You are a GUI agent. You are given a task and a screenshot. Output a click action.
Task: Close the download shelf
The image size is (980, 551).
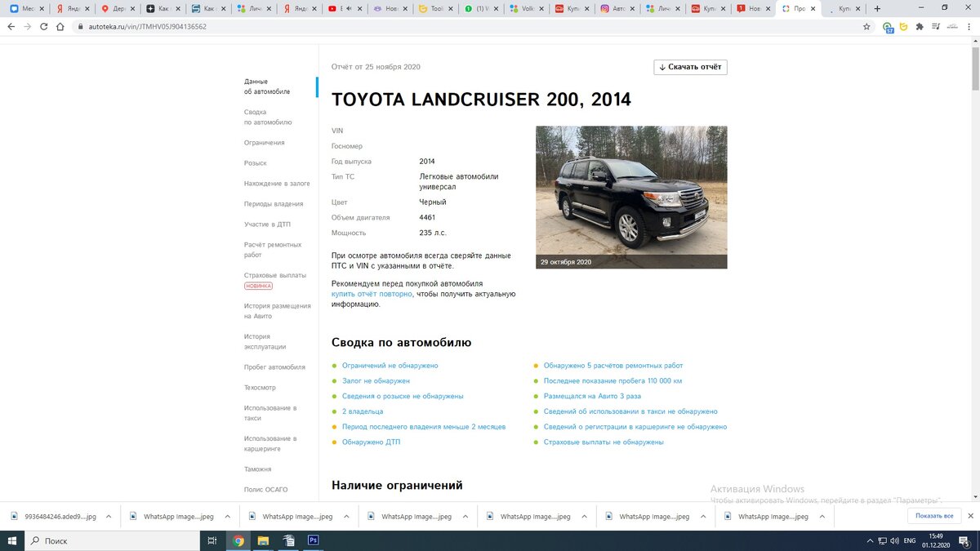coord(969,516)
